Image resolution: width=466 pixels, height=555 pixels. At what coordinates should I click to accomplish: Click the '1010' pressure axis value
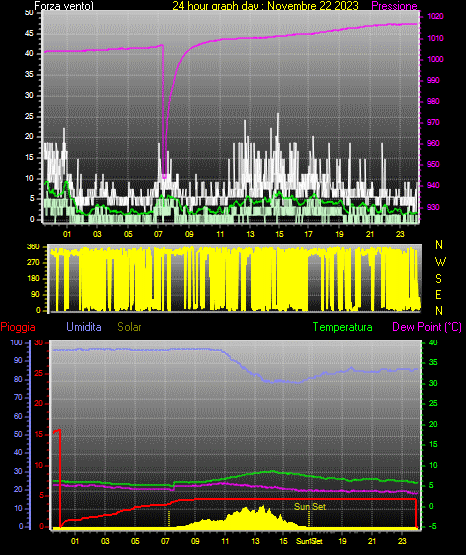pos(435,38)
